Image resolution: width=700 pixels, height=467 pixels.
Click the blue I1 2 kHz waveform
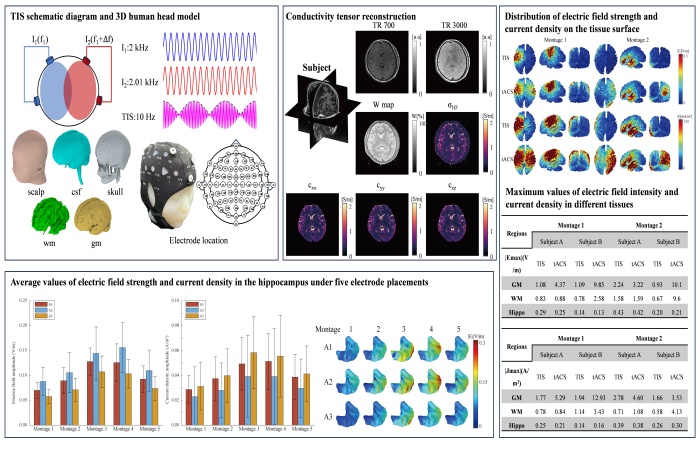[x=214, y=46]
